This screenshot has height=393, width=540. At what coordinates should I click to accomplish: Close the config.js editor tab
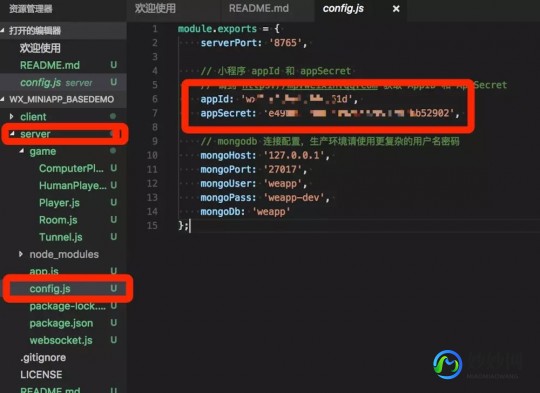click(x=396, y=9)
